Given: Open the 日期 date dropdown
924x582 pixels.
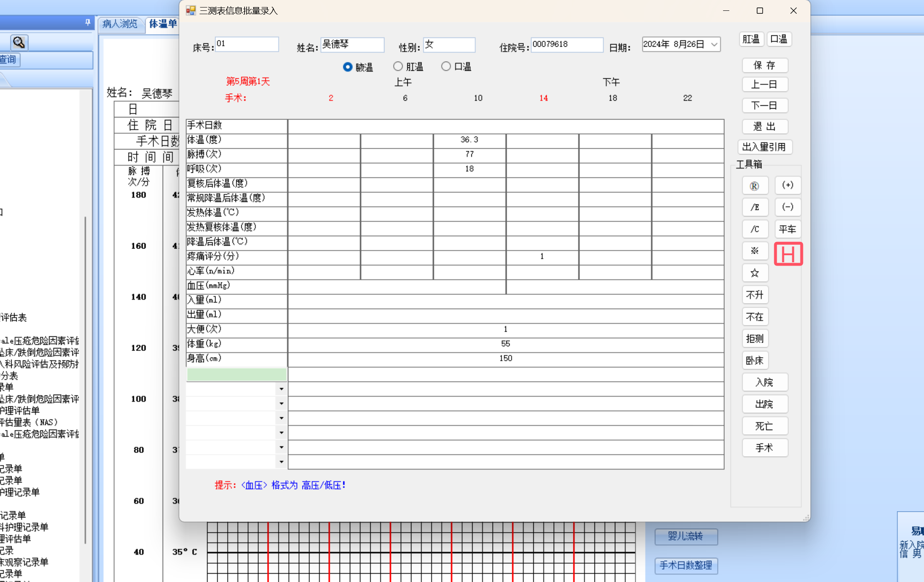Looking at the screenshot, I should coord(714,45).
